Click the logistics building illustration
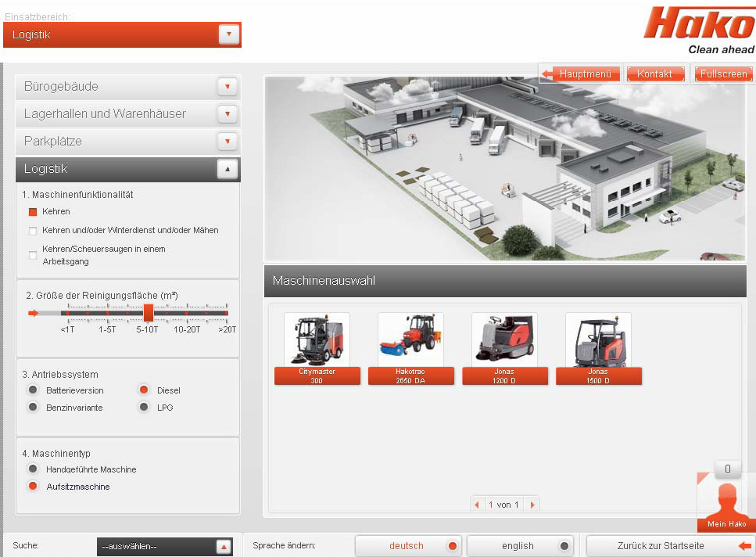 pyautogui.click(x=505, y=168)
